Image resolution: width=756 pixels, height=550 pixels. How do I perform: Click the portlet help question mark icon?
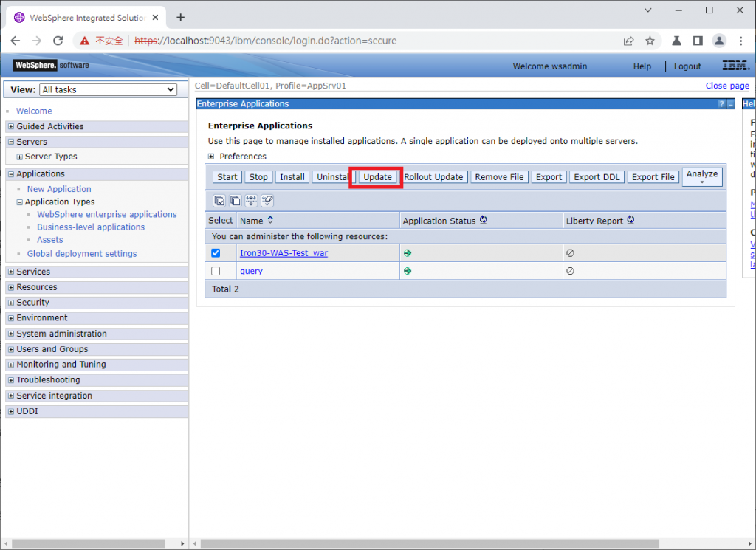pos(721,103)
